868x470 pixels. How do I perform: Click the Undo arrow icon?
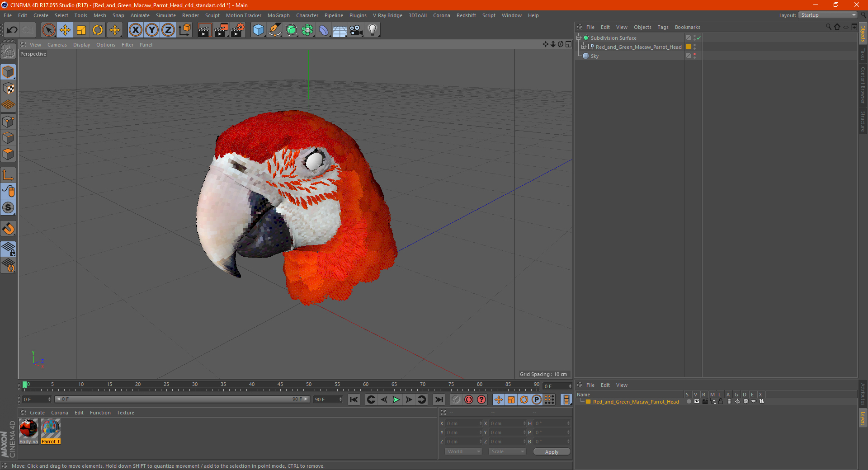click(12, 30)
